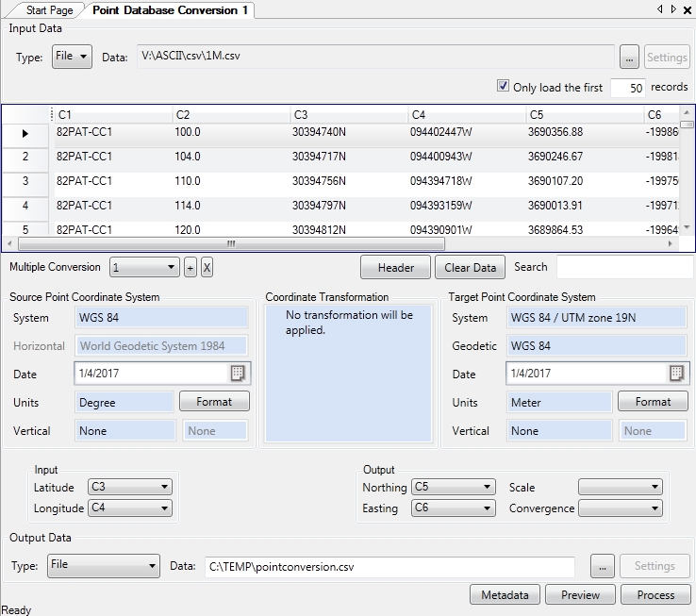Click the Preview button

pos(580,594)
